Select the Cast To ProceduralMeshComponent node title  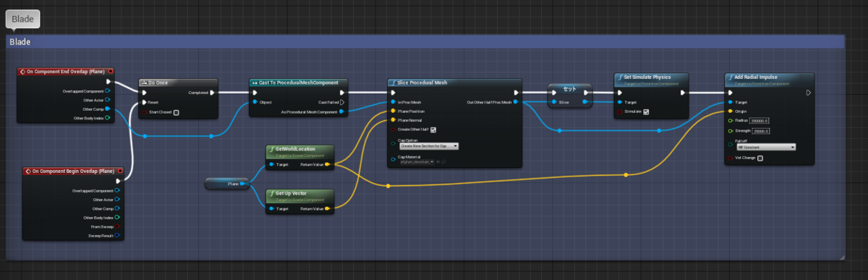(299, 82)
